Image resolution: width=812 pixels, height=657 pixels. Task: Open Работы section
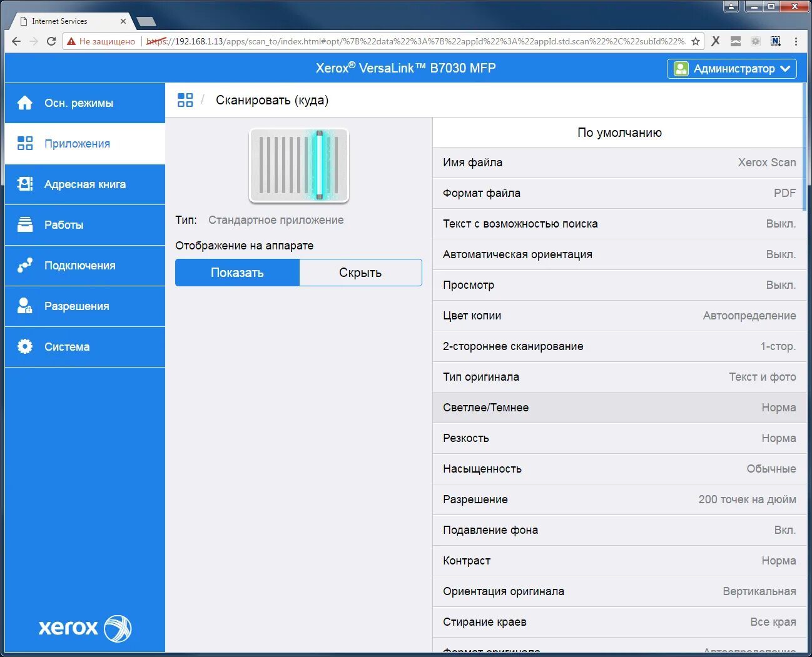[x=85, y=225]
